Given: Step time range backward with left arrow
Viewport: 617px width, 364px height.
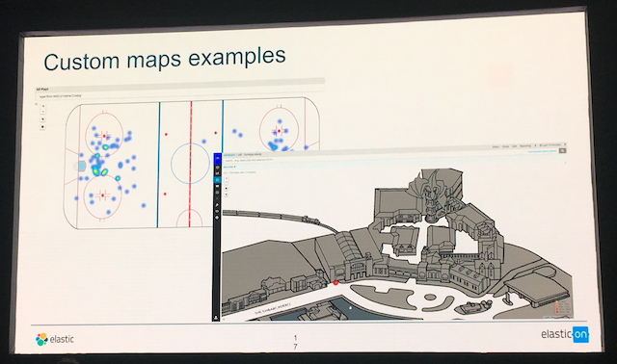Looking at the screenshot, I should (535, 145).
